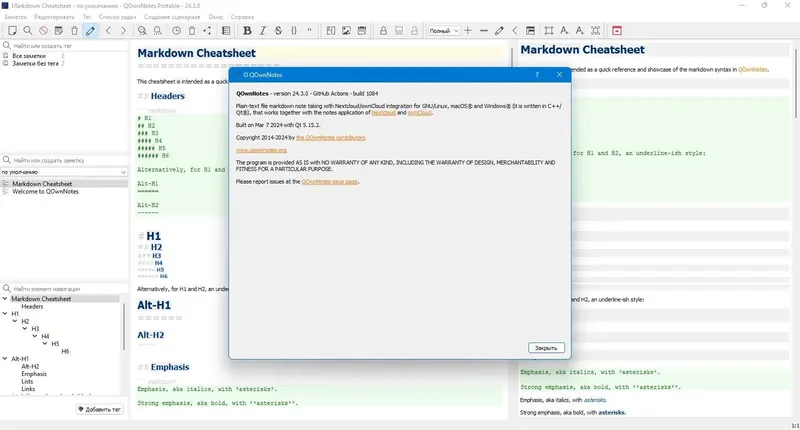Click the insert image icon
Image resolution: width=800 pixels, height=430 pixels.
pyautogui.click(x=346, y=31)
